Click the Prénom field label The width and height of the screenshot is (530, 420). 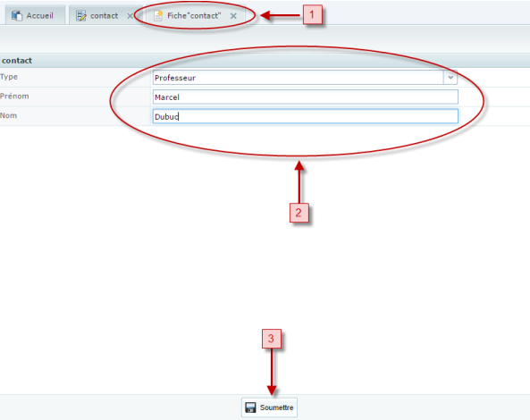14,97
